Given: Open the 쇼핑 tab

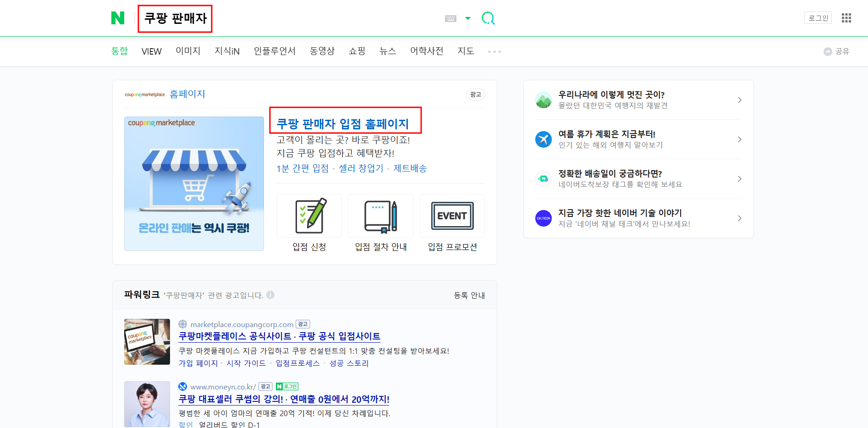Looking at the screenshot, I should coord(357,51).
